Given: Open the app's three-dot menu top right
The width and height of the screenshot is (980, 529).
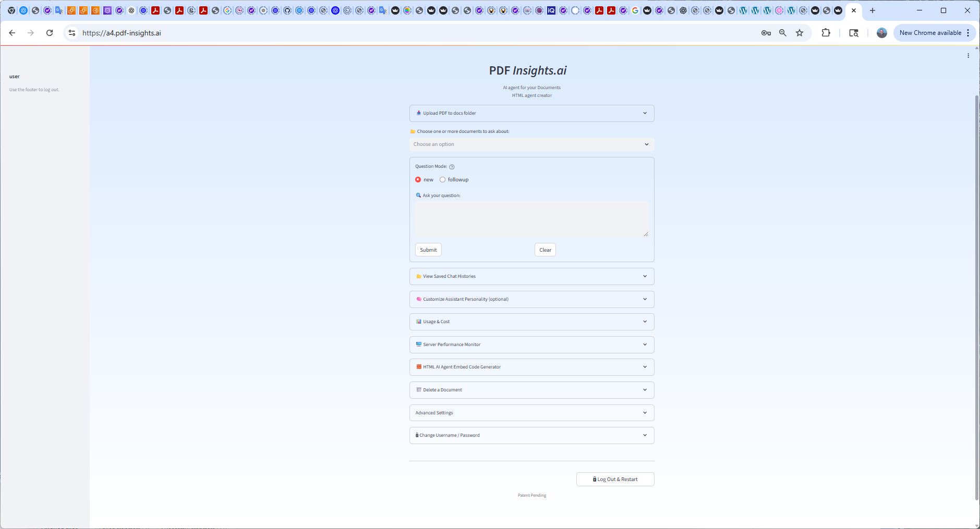Looking at the screenshot, I should tap(968, 56).
